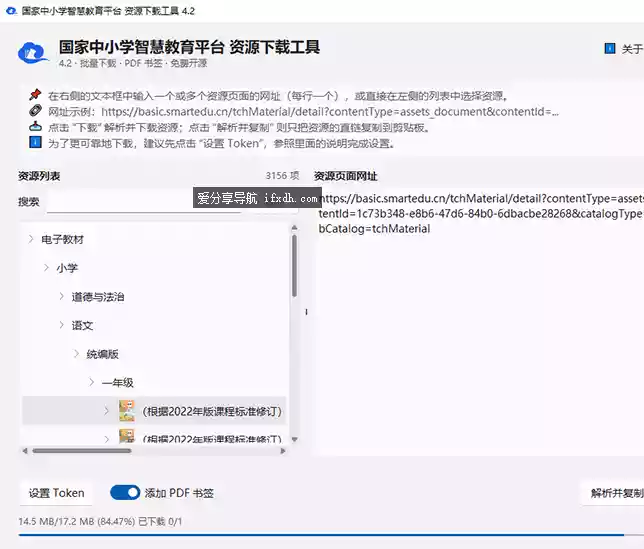Click the resource list scroll-up arrow
Image resolution: width=644 pixels, height=549 pixels.
[294, 227]
